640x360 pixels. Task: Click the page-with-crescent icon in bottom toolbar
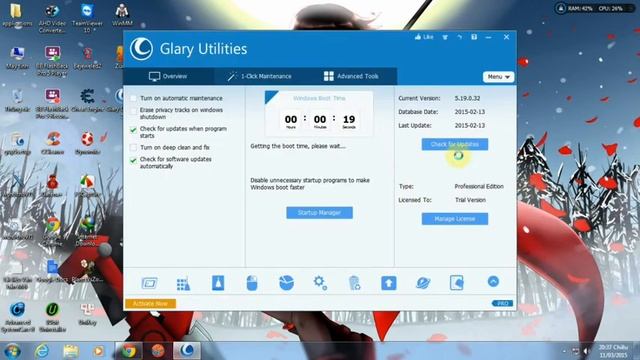456,283
